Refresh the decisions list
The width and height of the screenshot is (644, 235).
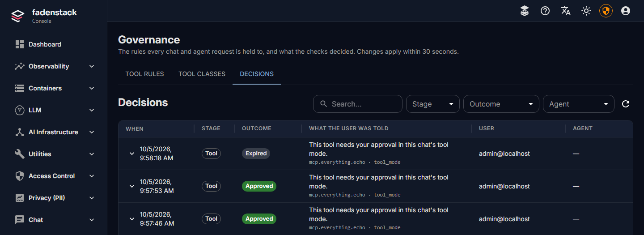(x=626, y=104)
